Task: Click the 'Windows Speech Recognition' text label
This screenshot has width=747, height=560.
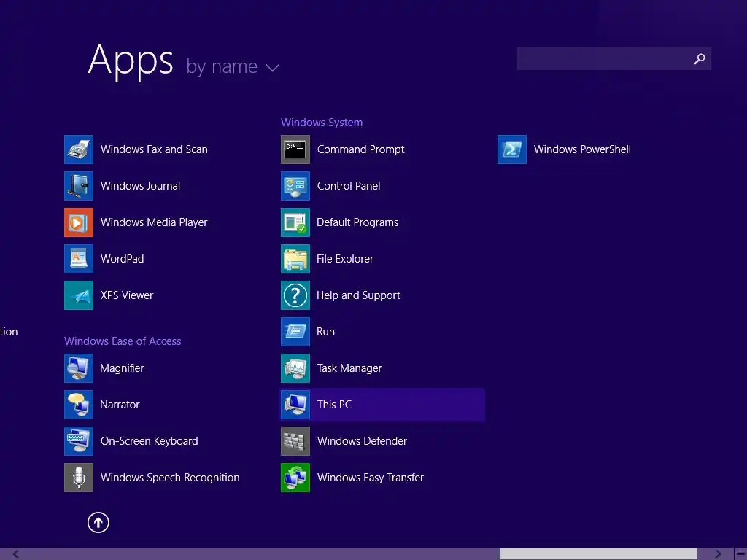Action: click(x=170, y=478)
